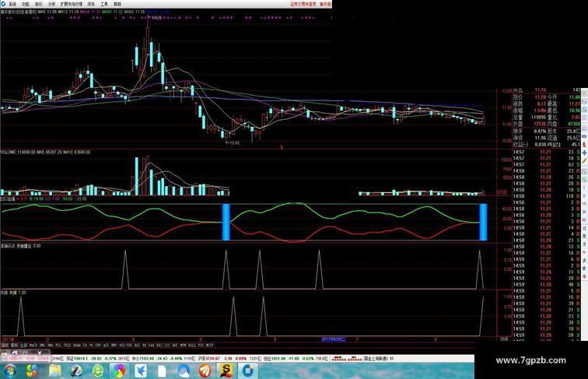Click the first blue bar in oscillator pane
This screenshot has height=379, width=588.
226,222
